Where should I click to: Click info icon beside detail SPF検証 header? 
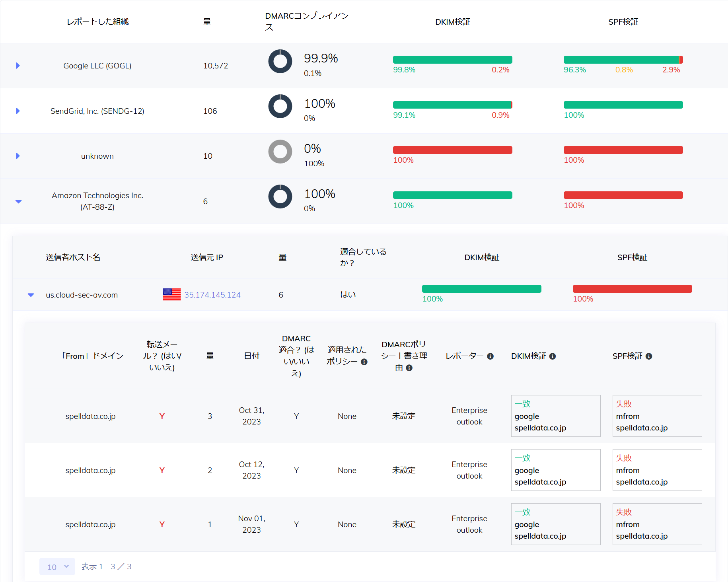(x=649, y=356)
